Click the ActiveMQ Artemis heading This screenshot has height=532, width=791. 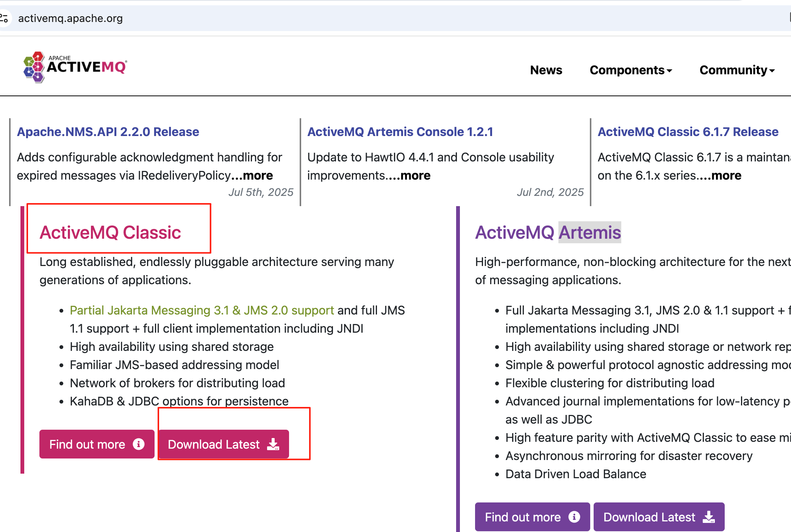click(x=548, y=232)
